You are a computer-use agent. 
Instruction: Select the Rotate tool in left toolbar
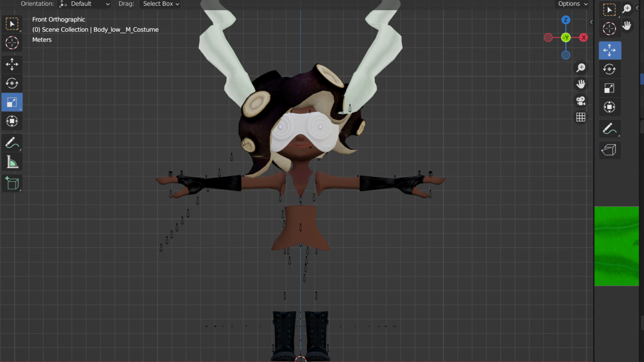click(x=12, y=83)
